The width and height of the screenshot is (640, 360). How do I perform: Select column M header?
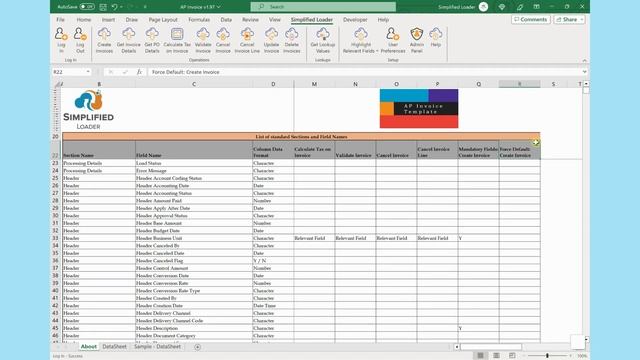pos(314,84)
